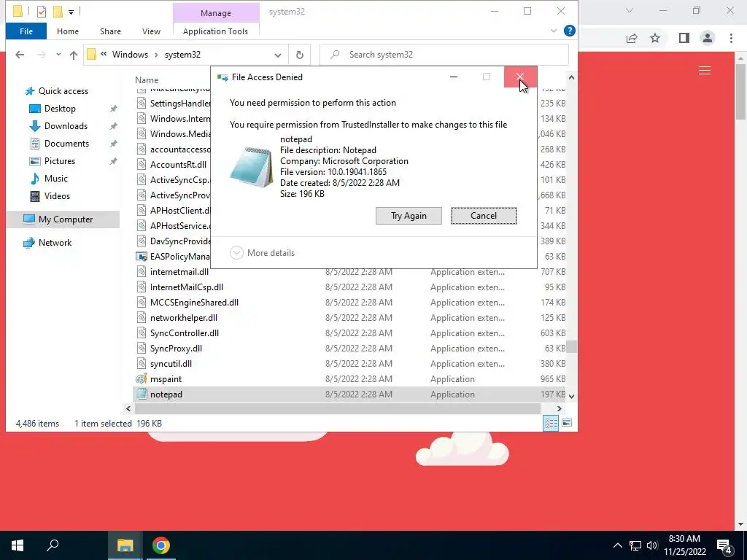
Task: Click the Try Again button
Action: (x=409, y=216)
